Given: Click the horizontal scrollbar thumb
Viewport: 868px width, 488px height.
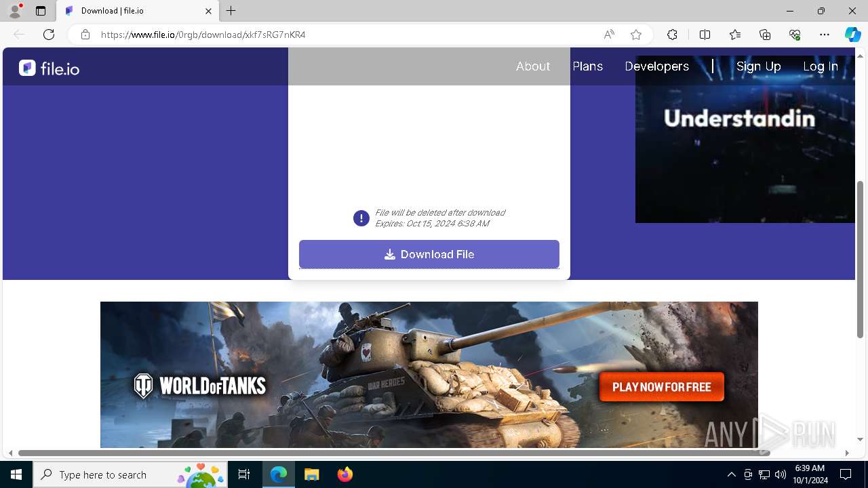Looking at the screenshot, I should coord(394,453).
